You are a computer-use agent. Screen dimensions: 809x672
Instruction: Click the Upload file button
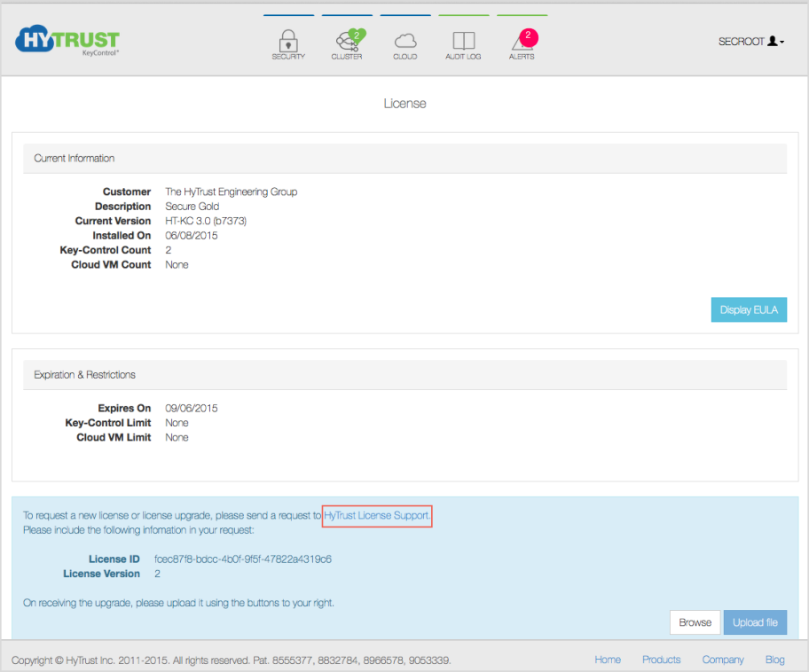[755, 622]
